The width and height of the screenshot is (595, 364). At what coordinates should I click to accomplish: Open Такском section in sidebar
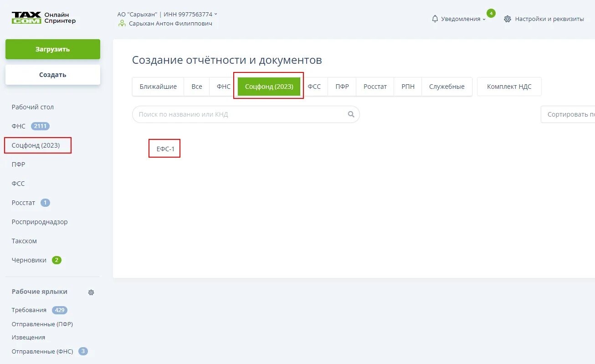[24, 241]
